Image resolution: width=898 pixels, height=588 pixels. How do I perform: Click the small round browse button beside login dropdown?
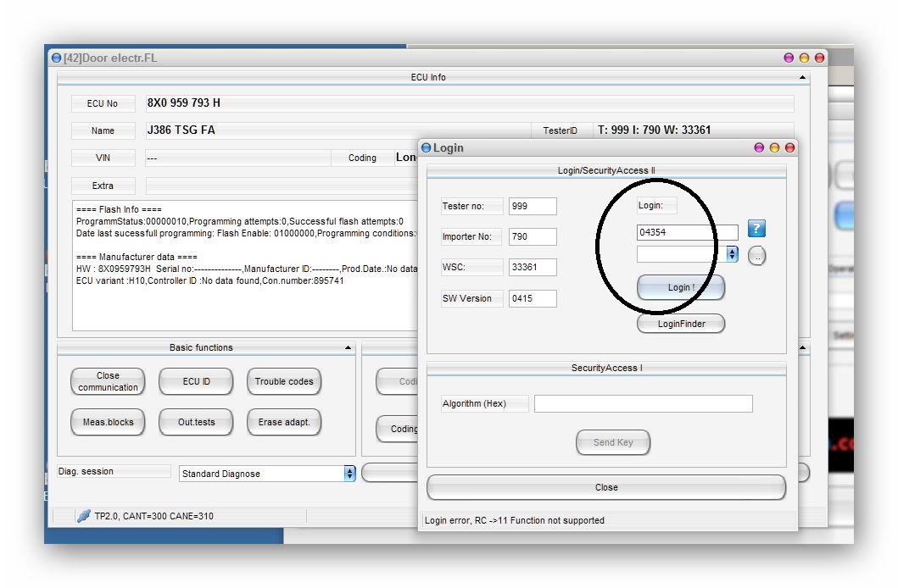tap(756, 256)
